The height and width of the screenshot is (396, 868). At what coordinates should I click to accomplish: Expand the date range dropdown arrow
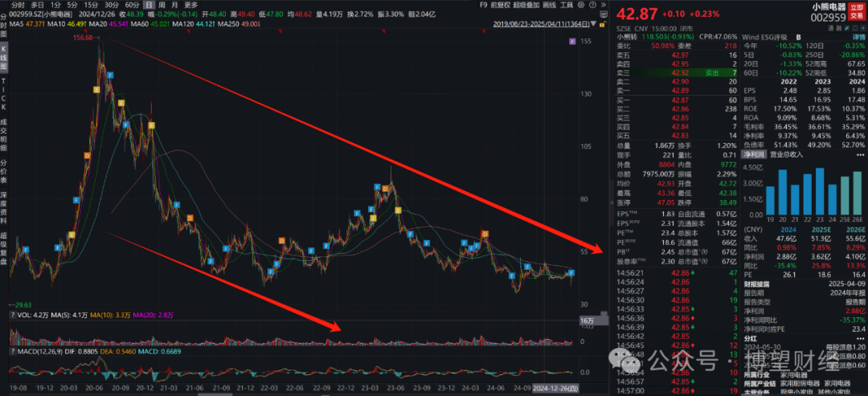coord(593,24)
